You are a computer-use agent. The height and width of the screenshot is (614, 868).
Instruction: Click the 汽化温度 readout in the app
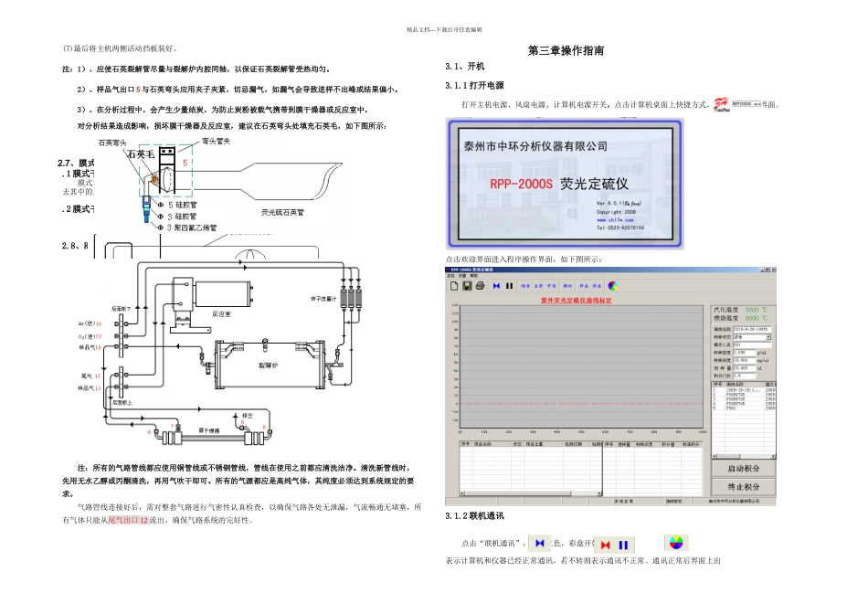tap(741, 310)
